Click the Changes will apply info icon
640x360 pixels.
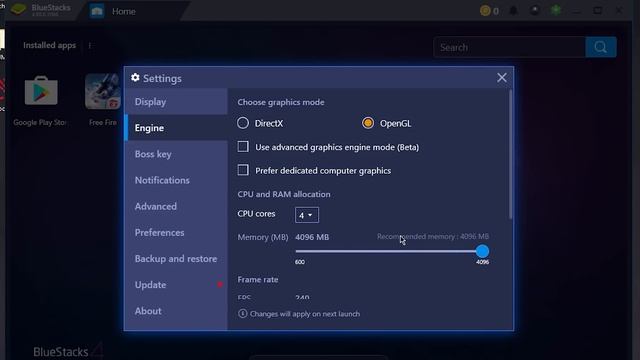tap(242, 313)
